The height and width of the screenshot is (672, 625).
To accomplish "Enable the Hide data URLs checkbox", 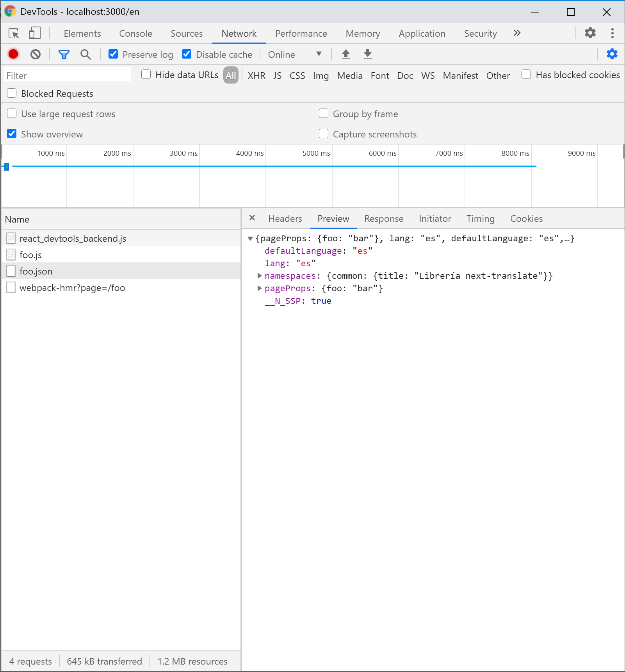I will click(x=146, y=74).
